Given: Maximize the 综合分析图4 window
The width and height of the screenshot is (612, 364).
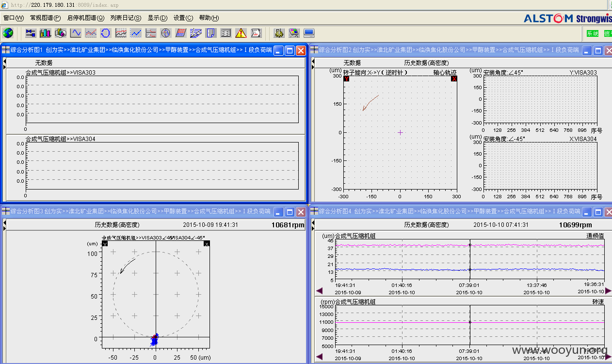Looking at the screenshot, I should click(598, 212).
